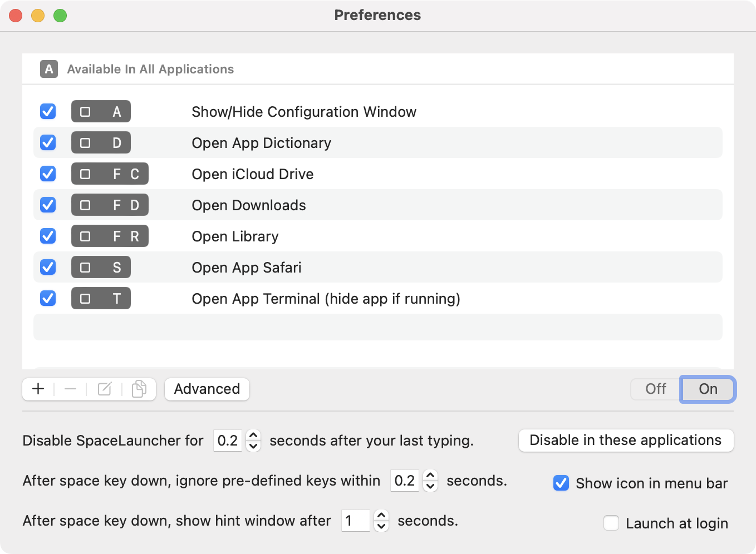
Task: Switch SpaceLauncher to Off
Action: pyautogui.click(x=655, y=389)
